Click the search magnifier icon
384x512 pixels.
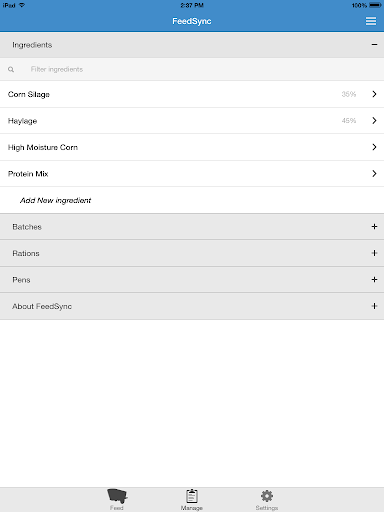[11, 69]
